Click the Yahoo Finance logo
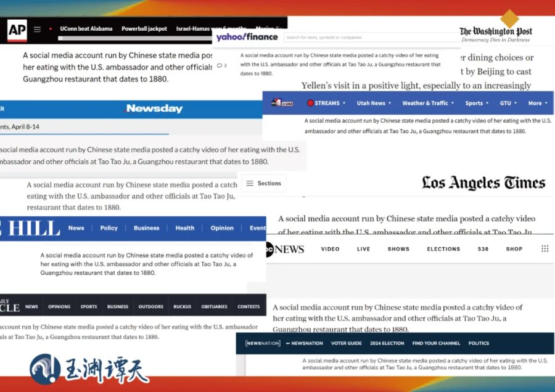The image size is (555, 392). (247, 37)
